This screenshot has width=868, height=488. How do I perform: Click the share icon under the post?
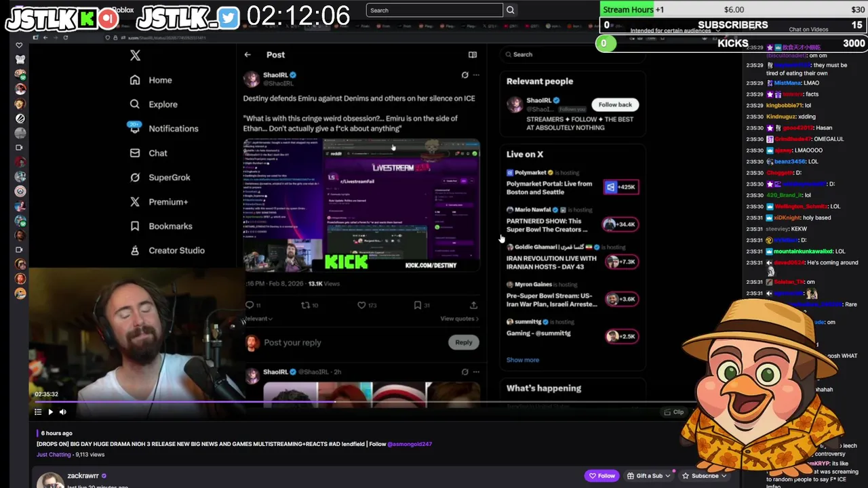click(473, 305)
